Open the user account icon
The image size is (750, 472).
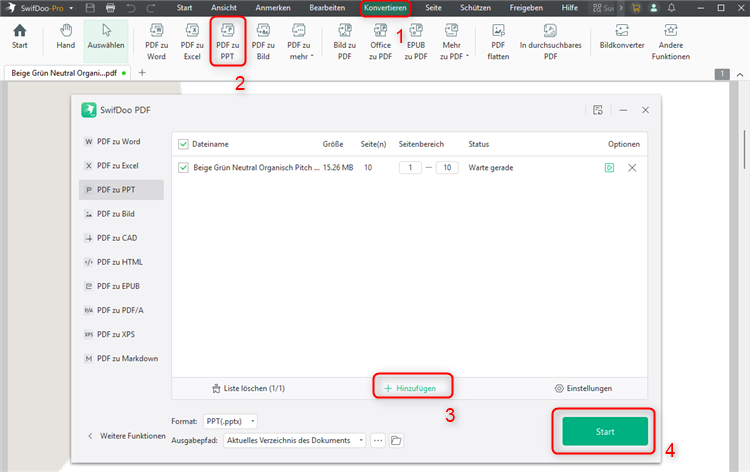pyautogui.click(x=653, y=8)
